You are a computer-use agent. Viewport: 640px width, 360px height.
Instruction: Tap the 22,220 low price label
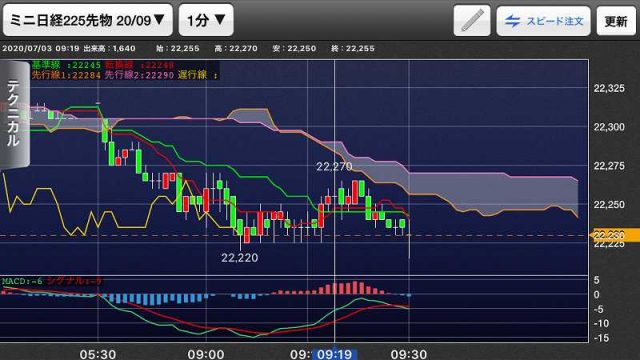240,258
